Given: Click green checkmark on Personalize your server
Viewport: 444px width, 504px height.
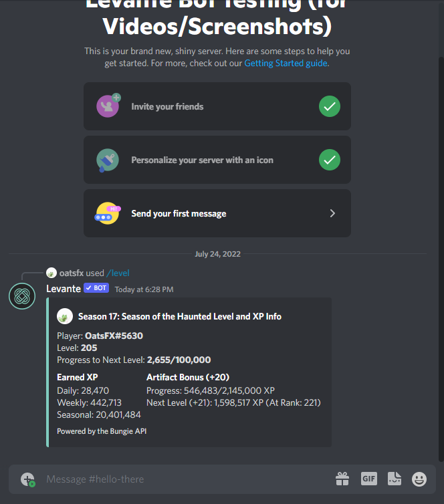Looking at the screenshot, I should (330, 160).
